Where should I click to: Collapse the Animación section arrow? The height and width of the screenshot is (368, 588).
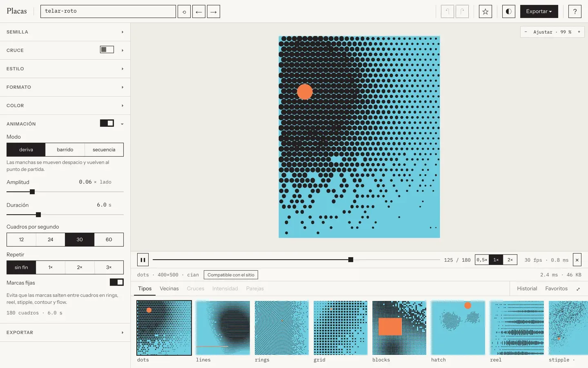tap(122, 124)
